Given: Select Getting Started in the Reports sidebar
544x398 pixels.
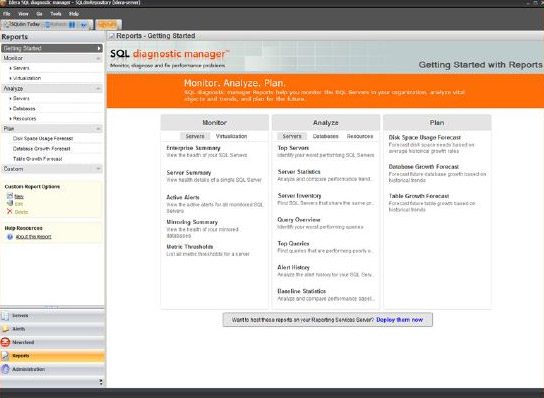Looking at the screenshot, I should (x=52, y=48).
